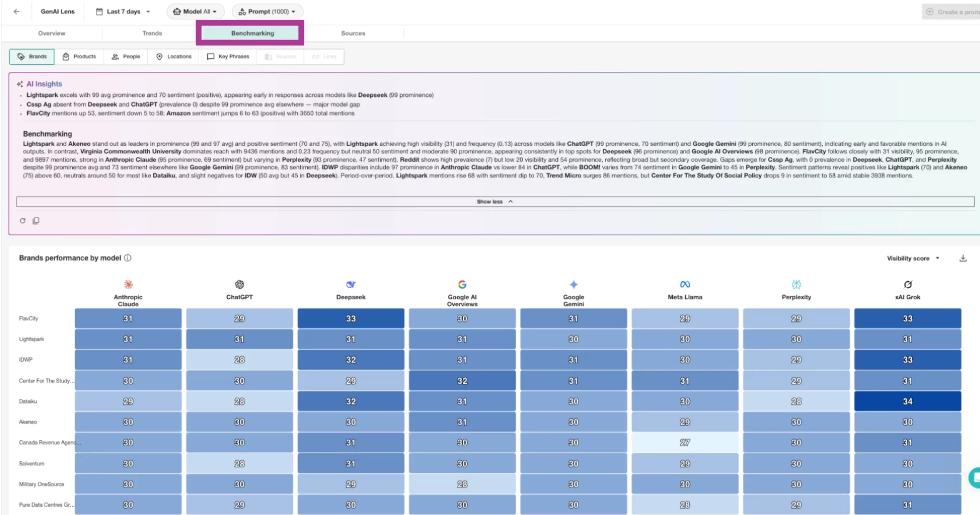Viewport: 980px width, 515px height.
Task: Click the Anthropic Claude logo icon
Action: pos(128,284)
